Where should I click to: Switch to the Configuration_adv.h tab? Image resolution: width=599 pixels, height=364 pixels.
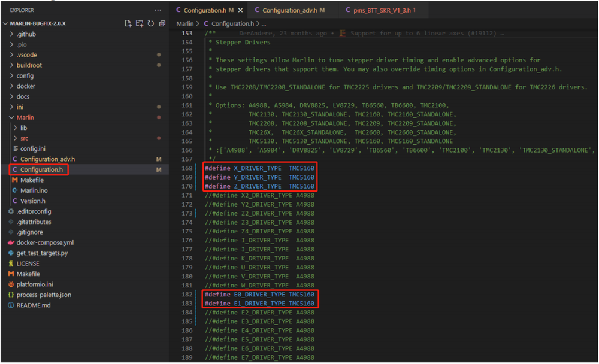290,10
